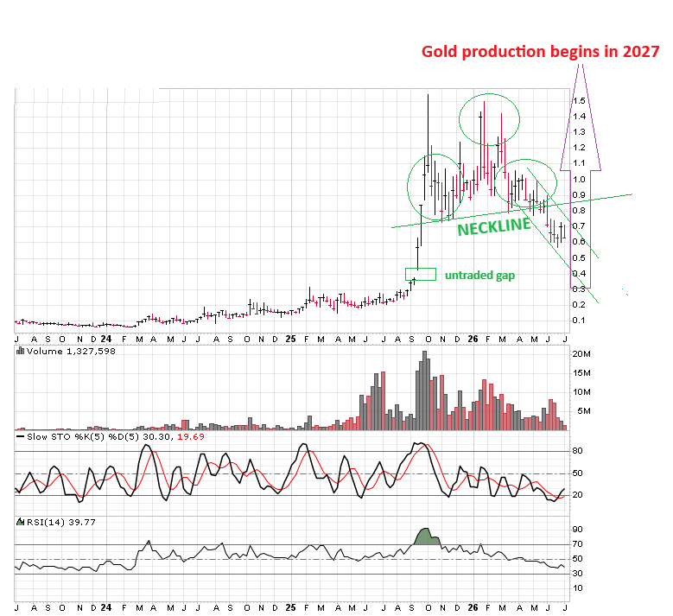673x616 pixels.
Task: Click year 24 on price chart time axis
Action: pyautogui.click(x=106, y=340)
